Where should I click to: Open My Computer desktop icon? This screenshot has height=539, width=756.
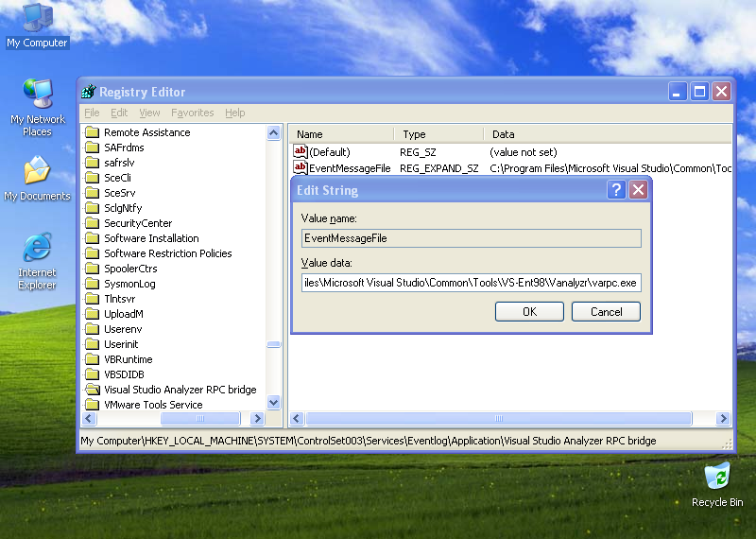(x=37, y=19)
